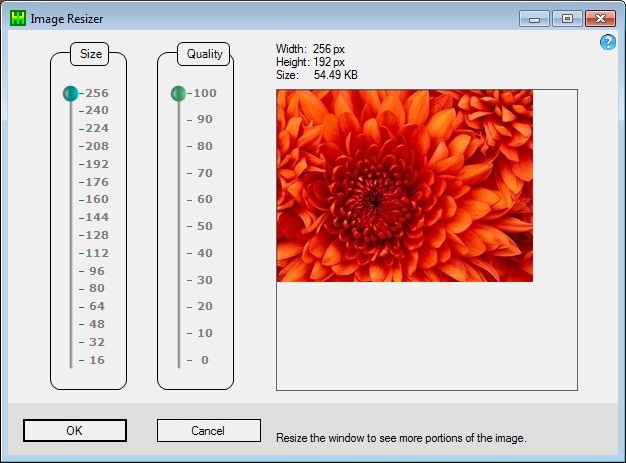Click the Size group label
The image size is (626, 463).
pos(91,54)
